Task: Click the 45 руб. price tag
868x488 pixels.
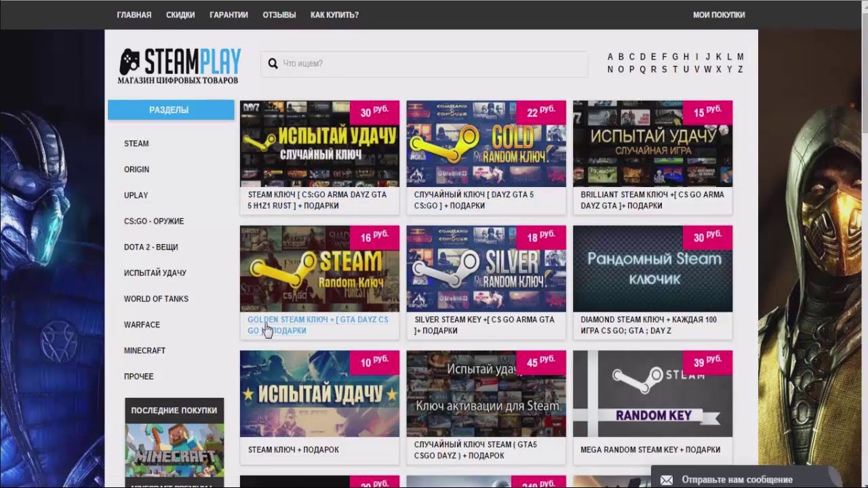Action: (541, 363)
